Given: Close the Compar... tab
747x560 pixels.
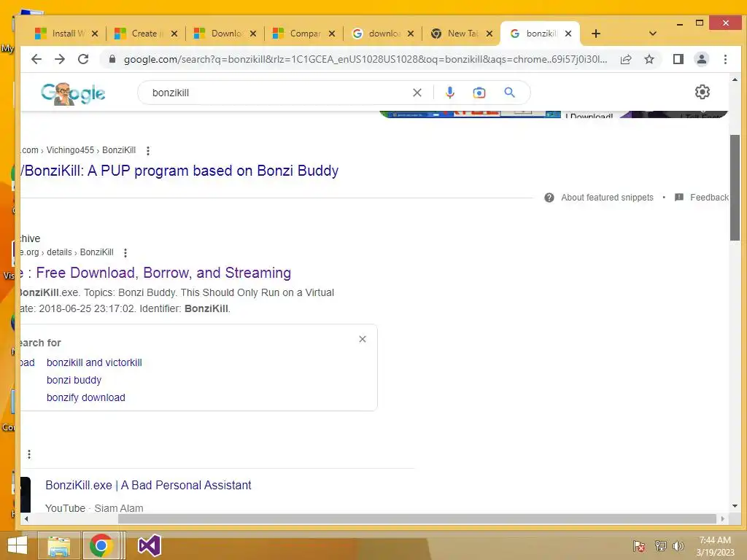Looking at the screenshot, I should pyautogui.click(x=332, y=34).
